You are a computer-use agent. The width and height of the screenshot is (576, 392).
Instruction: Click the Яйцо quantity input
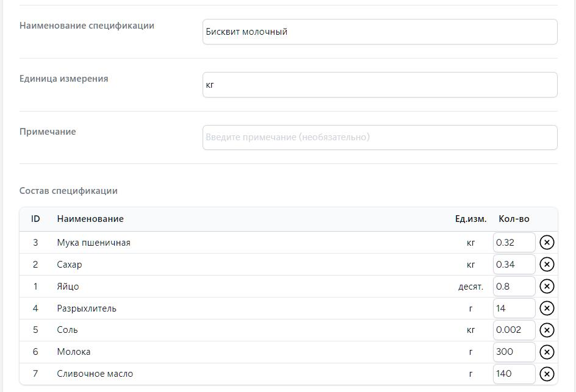514,287
